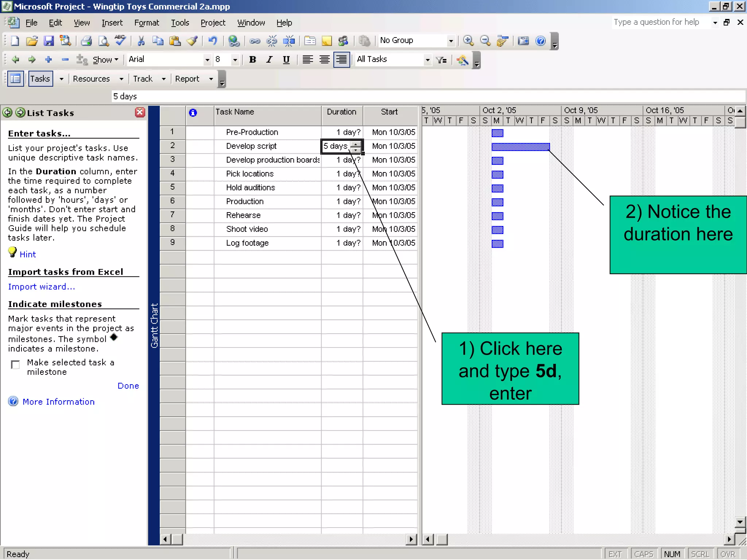747x560 pixels.
Task: Click the Indent task green arrow
Action: 32,59
